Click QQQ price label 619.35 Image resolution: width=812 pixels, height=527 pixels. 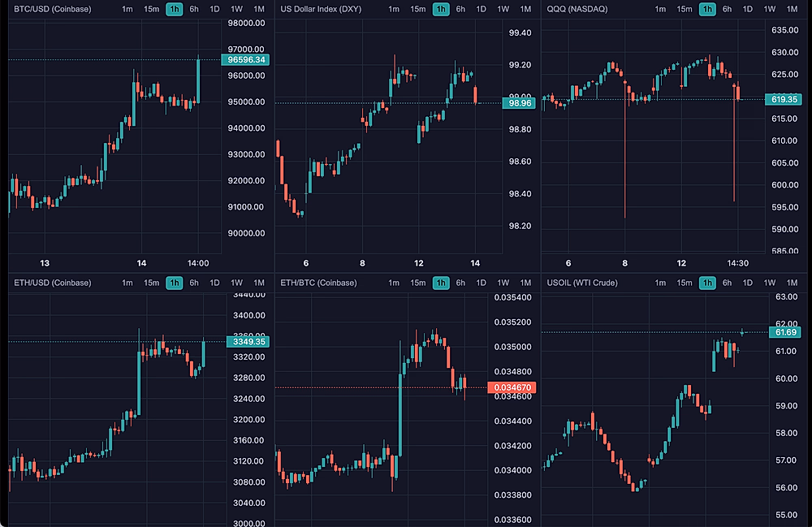click(784, 99)
